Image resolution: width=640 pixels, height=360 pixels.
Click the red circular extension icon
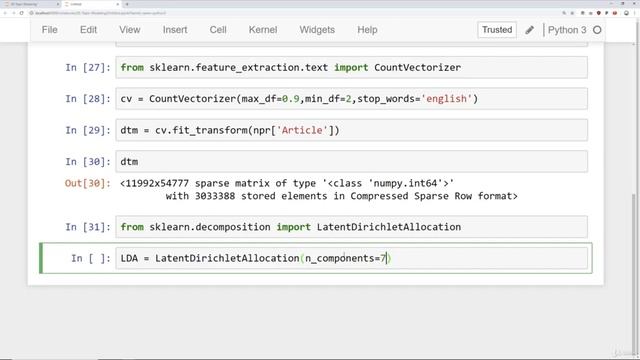[615, 13]
